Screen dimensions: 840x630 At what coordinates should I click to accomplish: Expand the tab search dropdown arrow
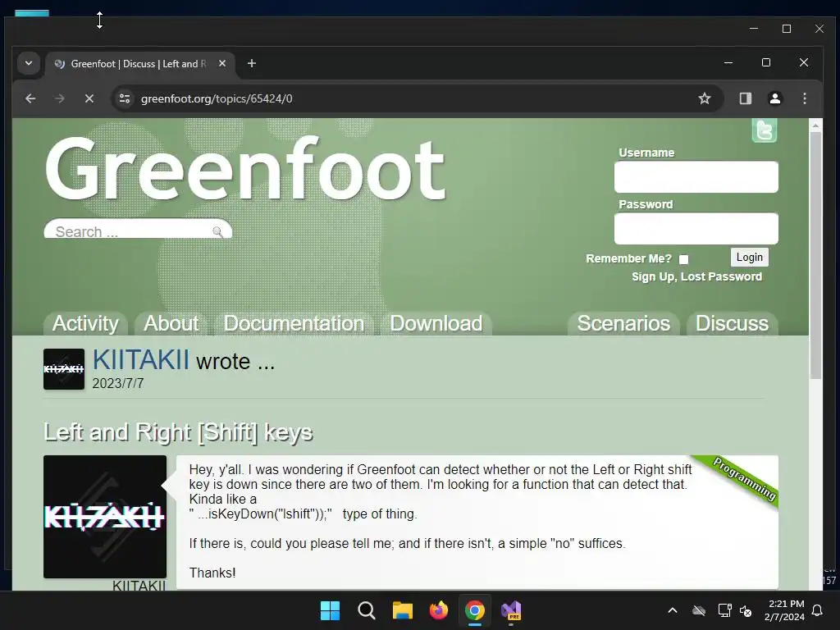pos(29,63)
